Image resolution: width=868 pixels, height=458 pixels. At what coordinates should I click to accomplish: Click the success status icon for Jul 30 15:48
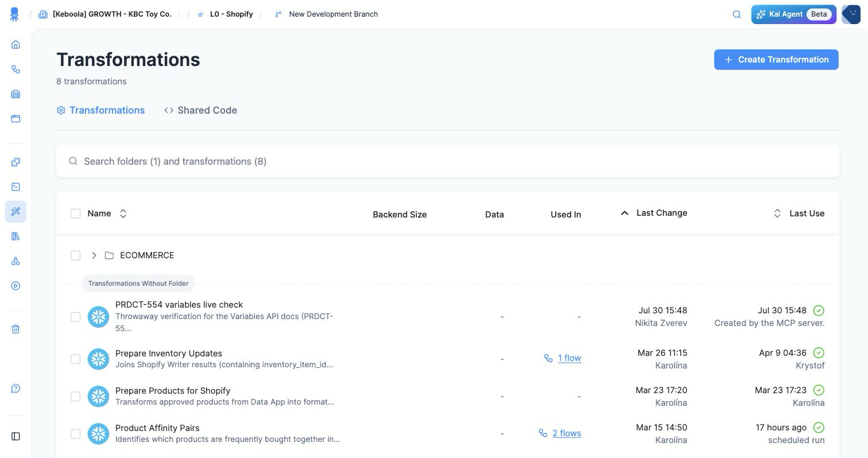[x=819, y=310]
